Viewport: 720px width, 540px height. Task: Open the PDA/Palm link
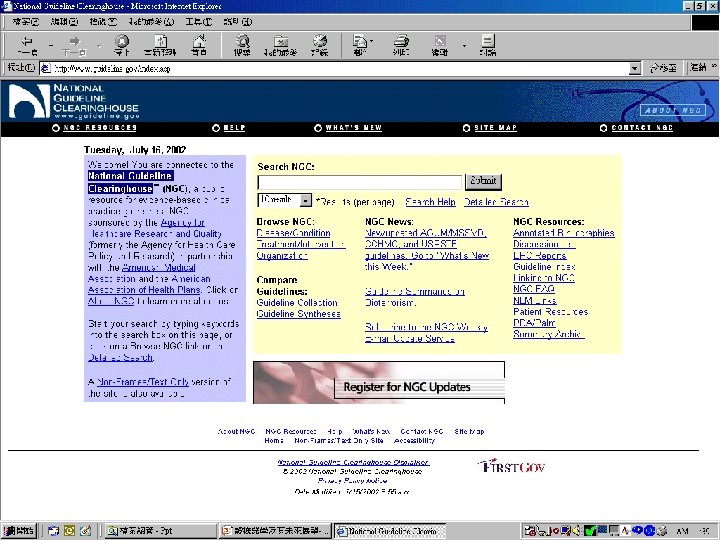click(x=534, y=323)
